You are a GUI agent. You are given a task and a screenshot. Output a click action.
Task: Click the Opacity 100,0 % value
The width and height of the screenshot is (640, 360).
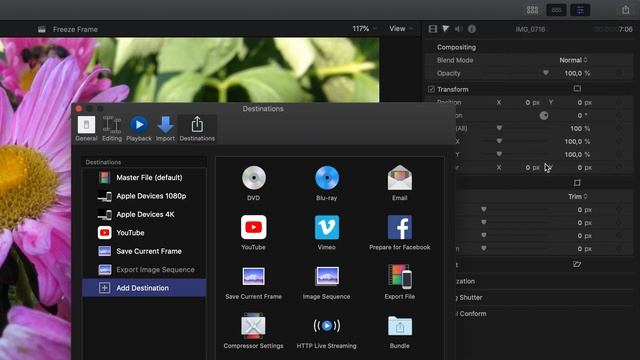577,73
